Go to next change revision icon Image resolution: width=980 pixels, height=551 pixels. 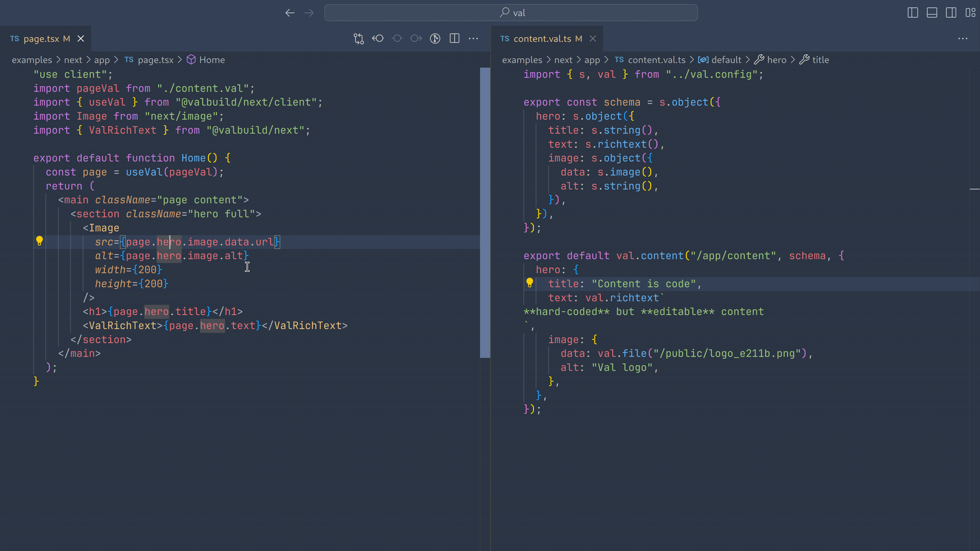[x=416, y=39]
